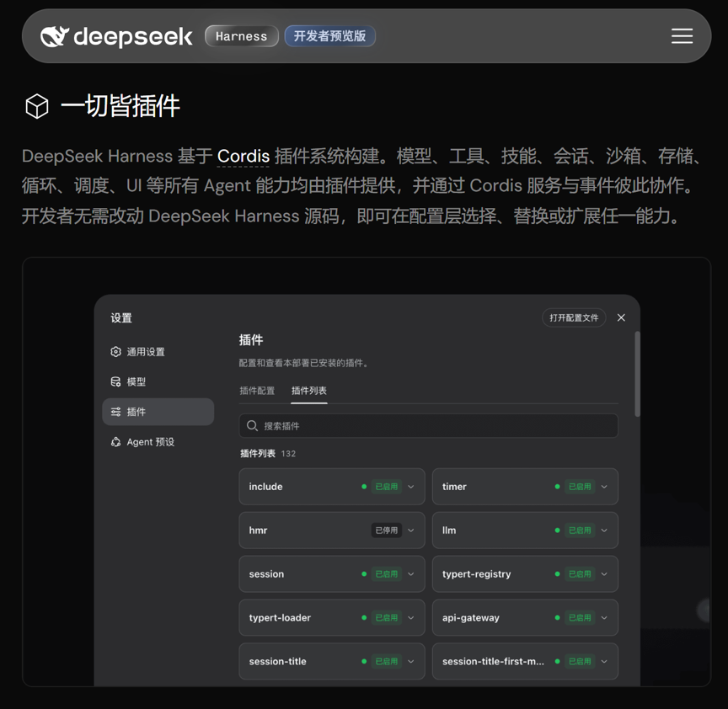
Task: Expand the typert-registry plugin chevron
Action: pyautogui.click(x=604, y=574)
